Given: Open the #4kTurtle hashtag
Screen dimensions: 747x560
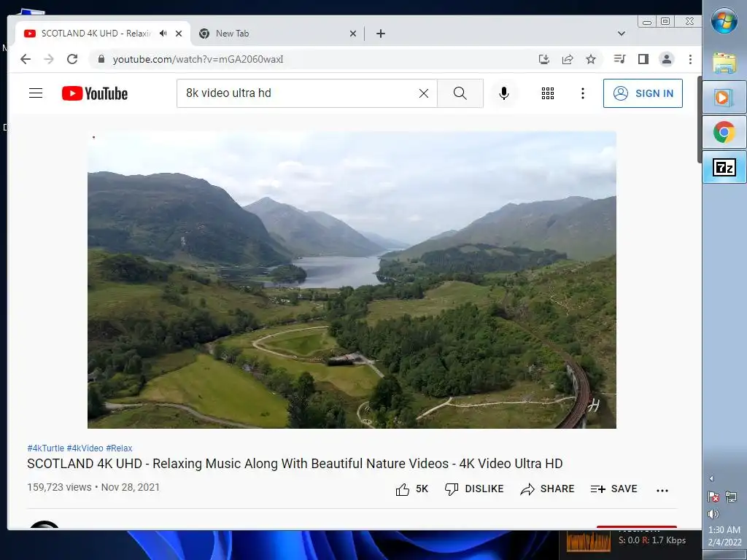Looking at the screenshot, I should pyautogui.click(x=46, y=448).
